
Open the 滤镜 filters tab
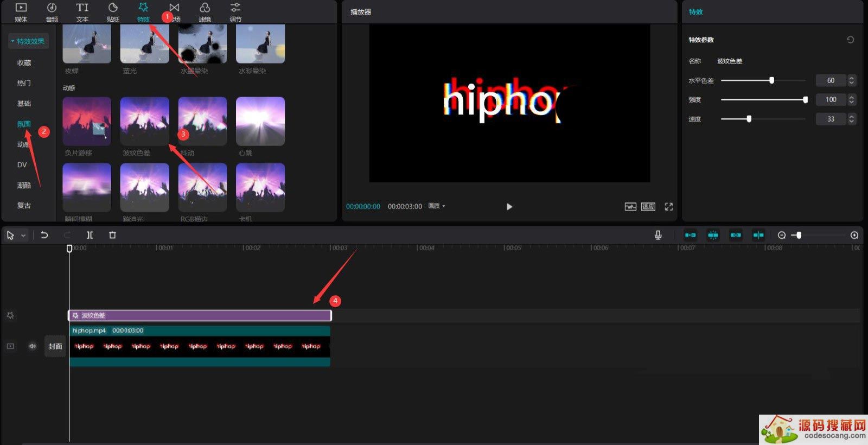click(205, 12)
